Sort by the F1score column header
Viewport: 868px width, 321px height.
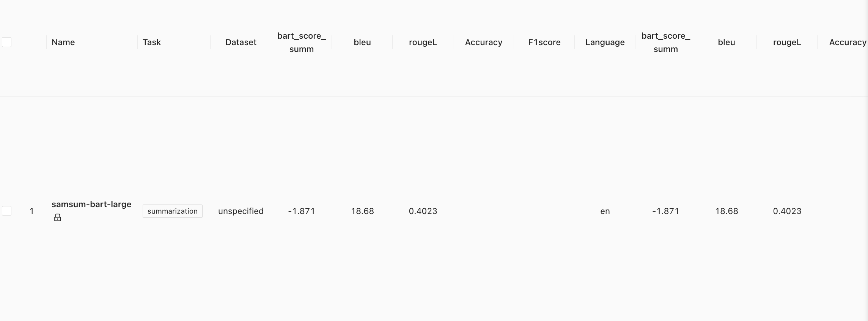pyautogui.click(x=544, y=42)
